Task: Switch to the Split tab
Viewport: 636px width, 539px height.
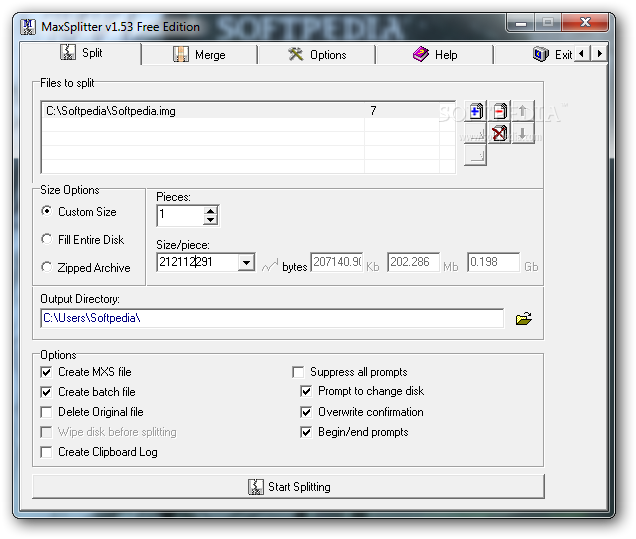Action: (x=81, y=53)
